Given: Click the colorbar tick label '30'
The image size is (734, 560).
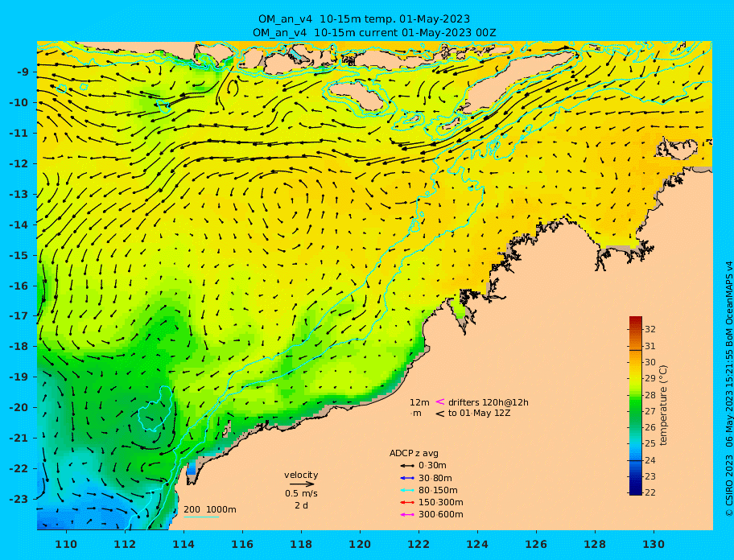Looking at the screenshot, I should pos(649,362).
